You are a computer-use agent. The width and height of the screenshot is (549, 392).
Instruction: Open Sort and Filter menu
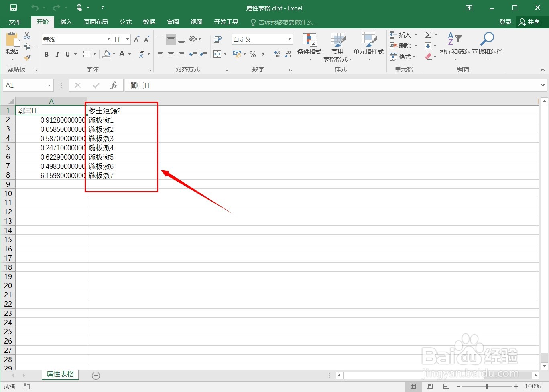point(455,47)
